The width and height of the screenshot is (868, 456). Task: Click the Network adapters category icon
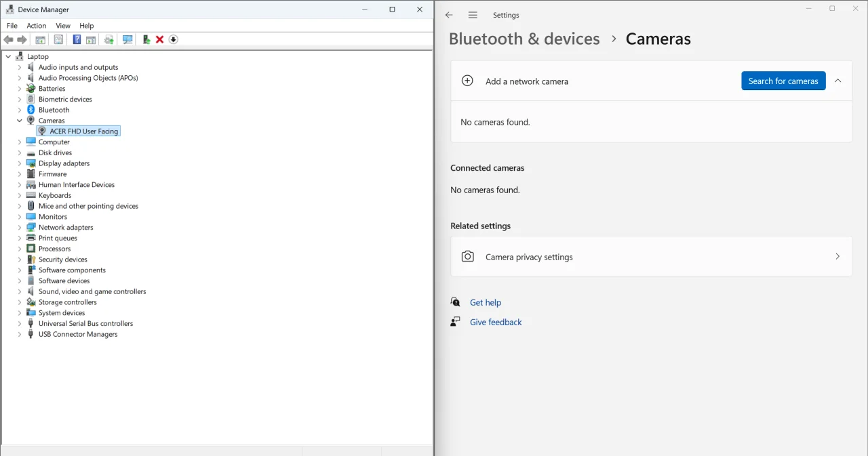point(31,228)
